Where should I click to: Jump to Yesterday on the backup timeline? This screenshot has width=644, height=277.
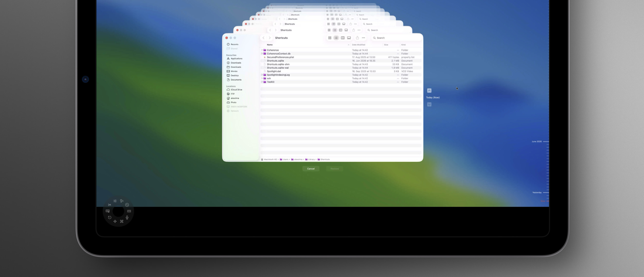tap(541, 192)
